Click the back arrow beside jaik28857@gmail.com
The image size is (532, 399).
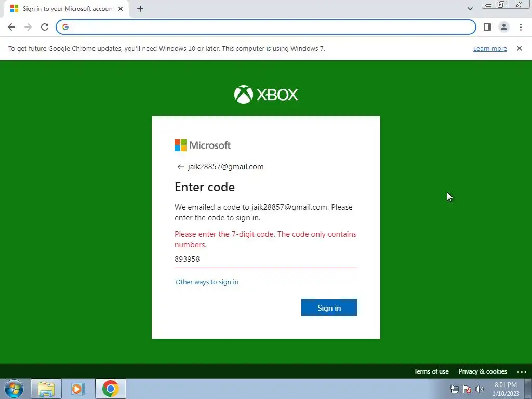click(x=180, y=167)
